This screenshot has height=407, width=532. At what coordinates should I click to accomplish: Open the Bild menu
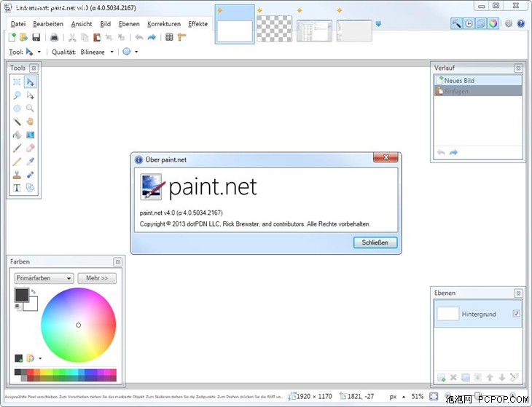[x=106, y=24]
